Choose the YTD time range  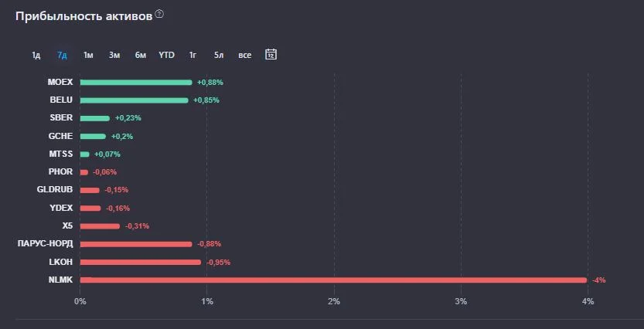click(167, 55)
